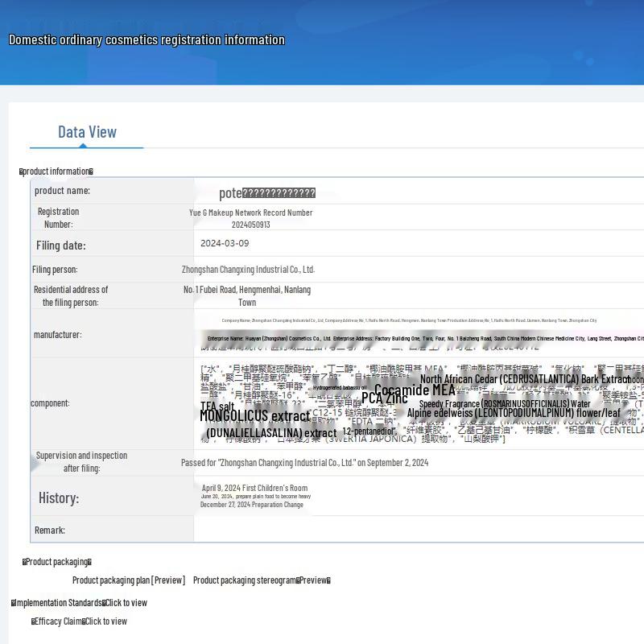Click the December 27, 2024 Preparation Change entry

251,505
